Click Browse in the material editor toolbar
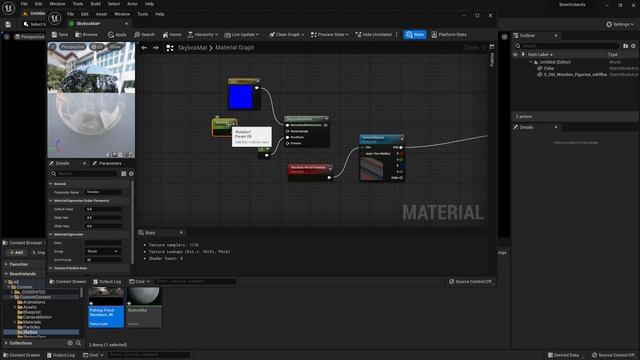640x360 pixels. [x=87, y=35]
